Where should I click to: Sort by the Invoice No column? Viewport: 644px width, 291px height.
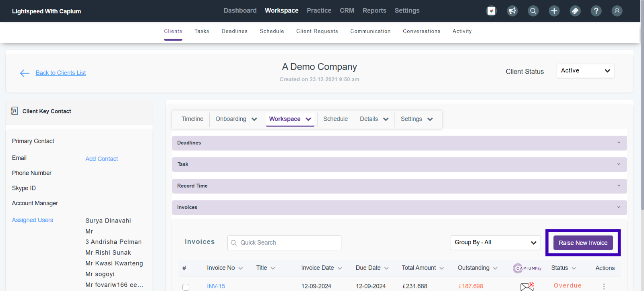pos(225,268)
